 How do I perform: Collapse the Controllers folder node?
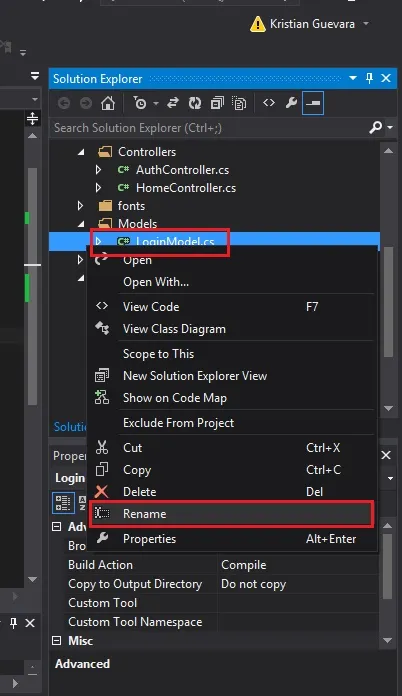[81, 152]
